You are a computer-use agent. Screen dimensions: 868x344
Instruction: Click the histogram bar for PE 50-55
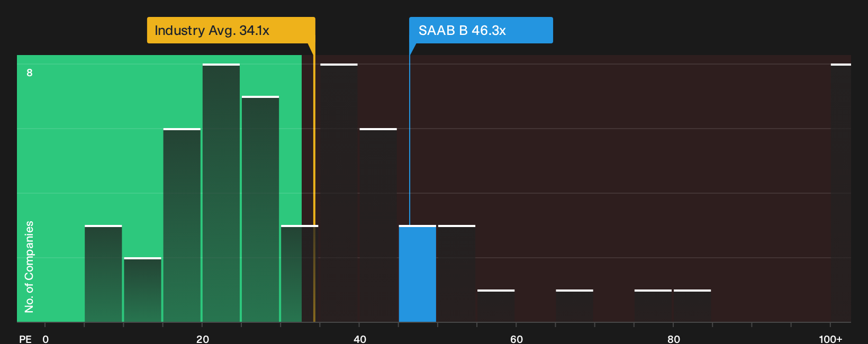(x=457, y=274)
